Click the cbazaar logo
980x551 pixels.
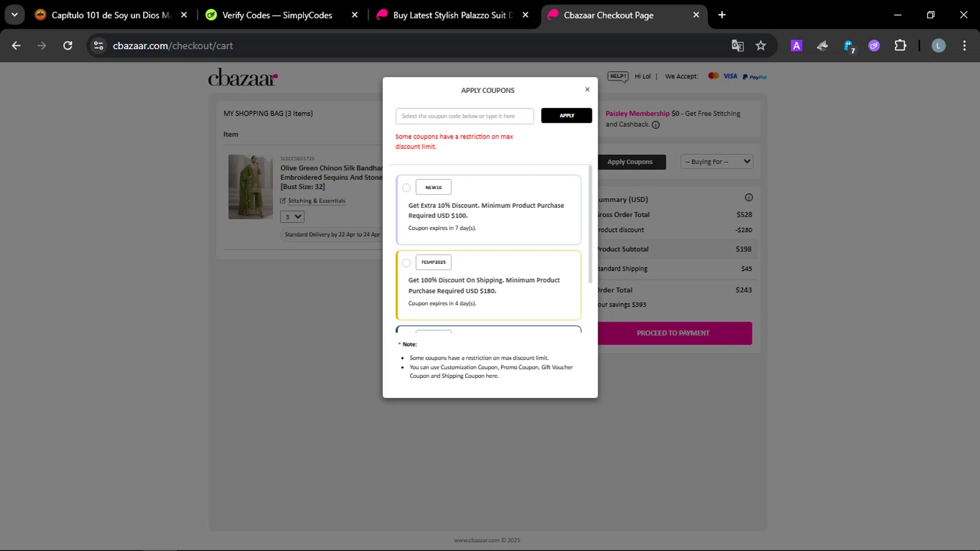(243, 78)
